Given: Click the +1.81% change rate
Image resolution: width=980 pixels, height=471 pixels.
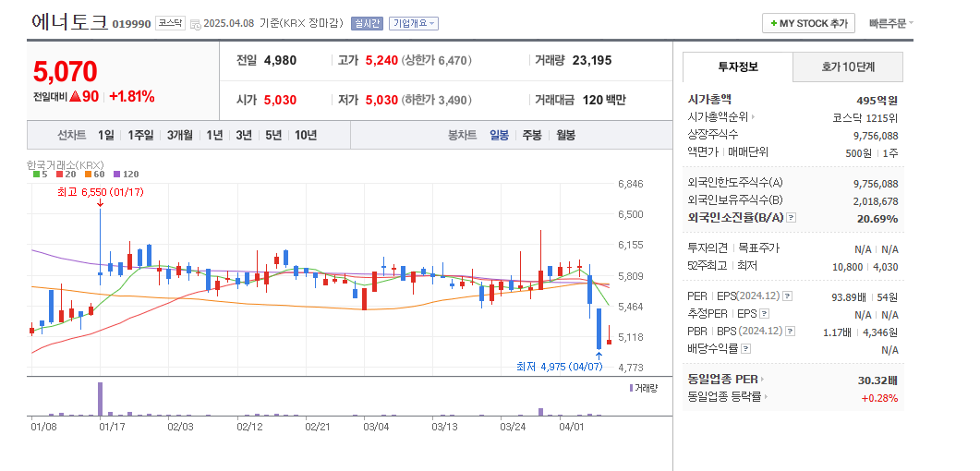Looking at the screenshot, I should pos(132,97).
